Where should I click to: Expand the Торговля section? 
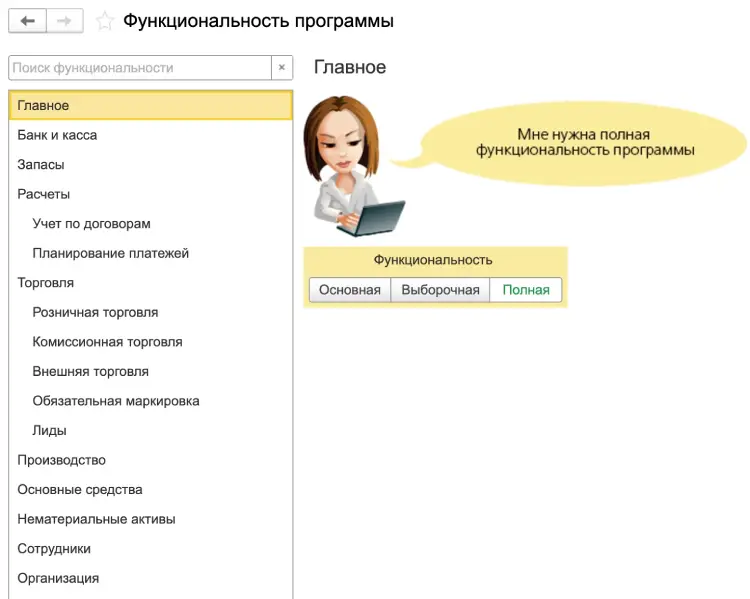pos(46,283)
